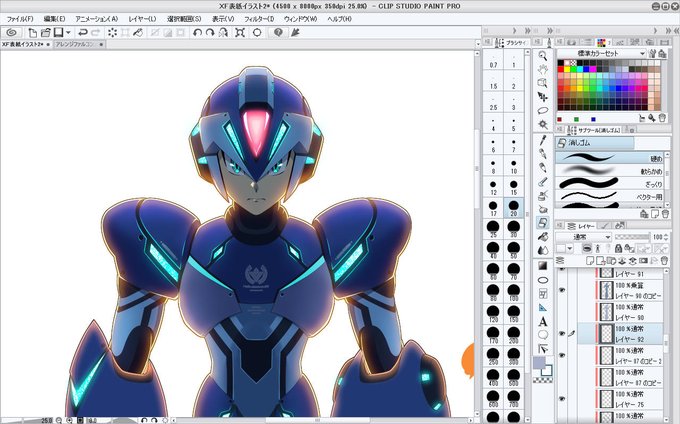The height and width of the screenshot is (424, 680).
Task: Rotate canvas right with the curved arrow icon
Action: click(210, 33)
